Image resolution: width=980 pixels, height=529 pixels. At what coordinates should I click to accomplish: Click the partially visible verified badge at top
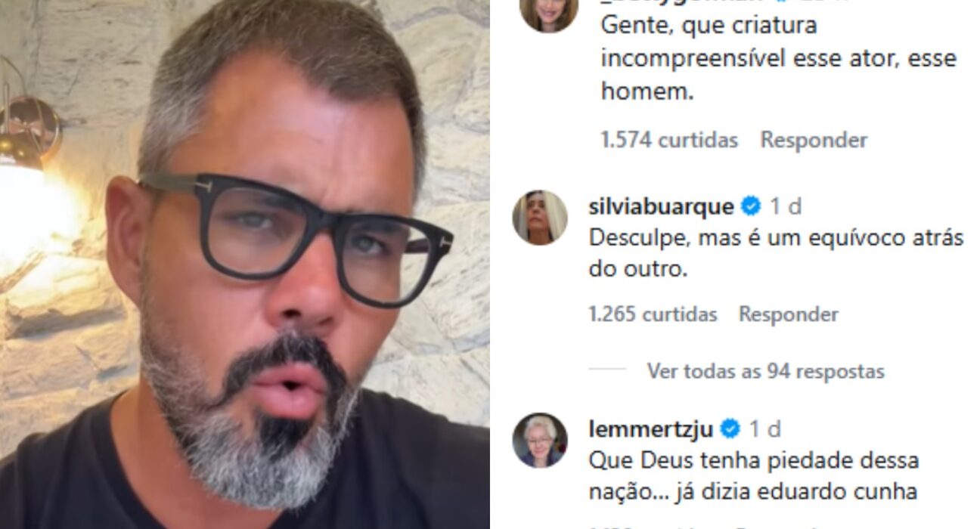pos(786,2)
